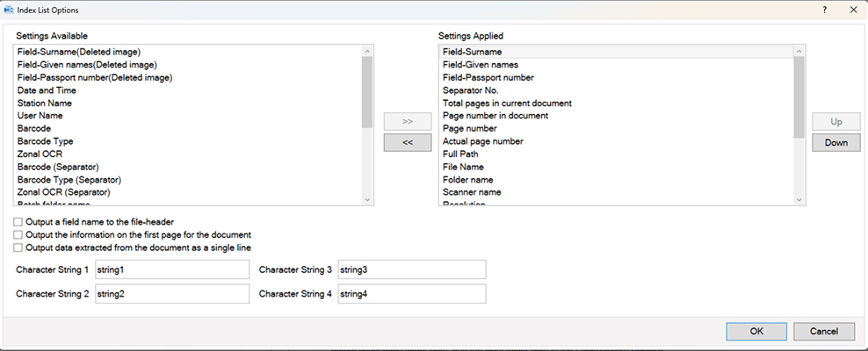Choose Field-Passport number in Settings Applied
The image size is (868, 351).
pos(488,77)
